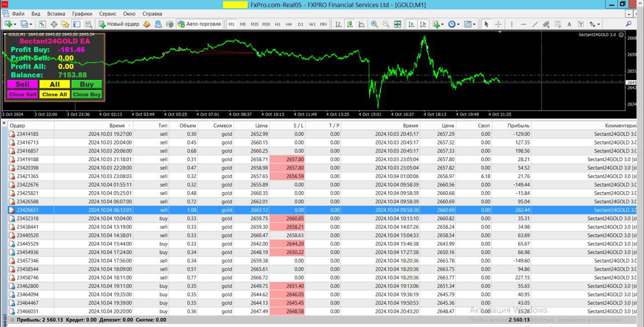Select the diagonal Trendline drawing tool
The image size is (644, 327).
(535, 24)
